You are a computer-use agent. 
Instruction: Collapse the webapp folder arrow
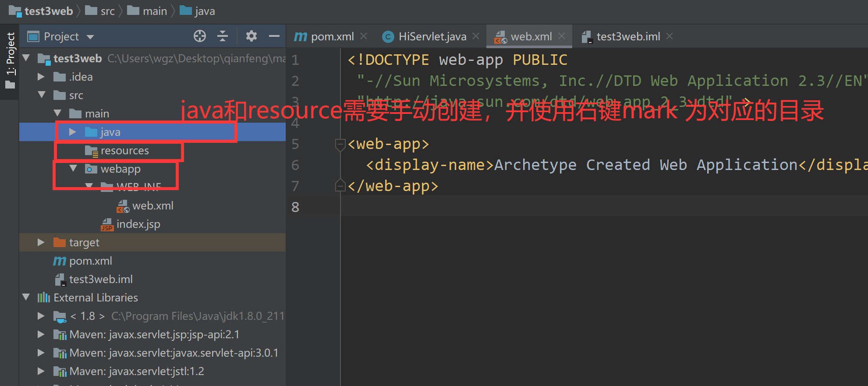coord(74,169)
